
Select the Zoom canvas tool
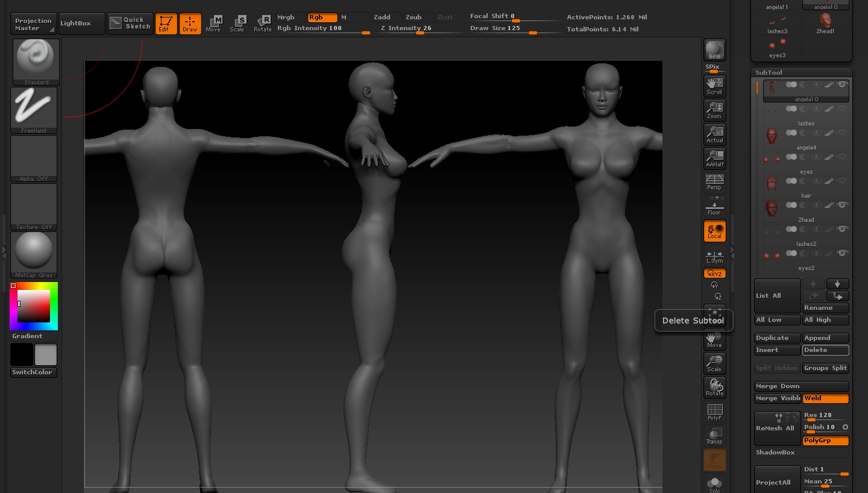pyautogui.click(x=714, y=110)
